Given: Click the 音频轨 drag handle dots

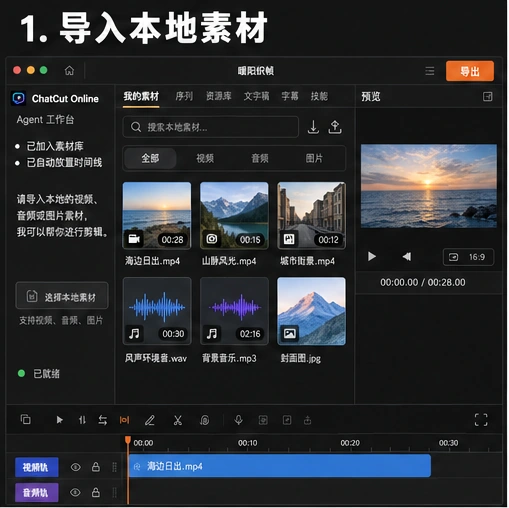Looking at the screenshot, I should point(114,492).
